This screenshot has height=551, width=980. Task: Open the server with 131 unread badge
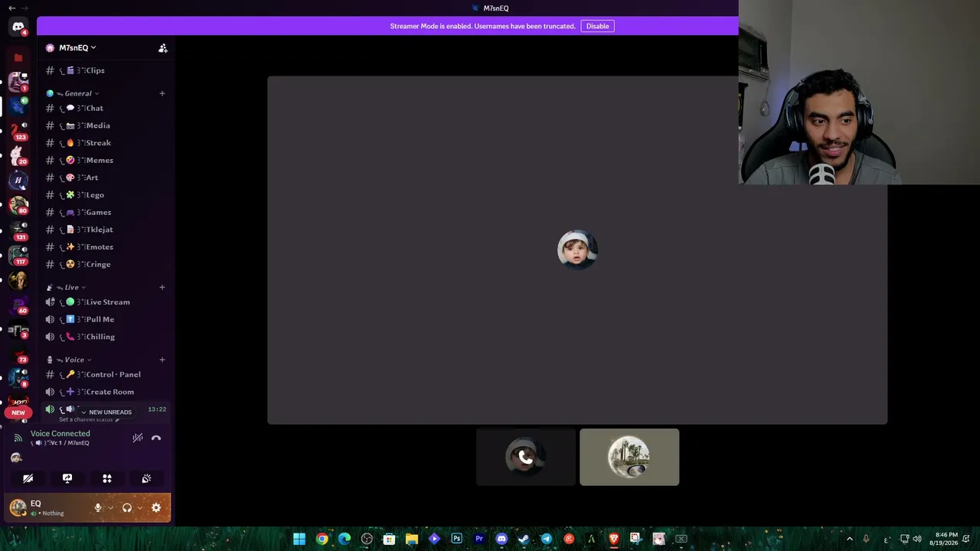[18, 230]
